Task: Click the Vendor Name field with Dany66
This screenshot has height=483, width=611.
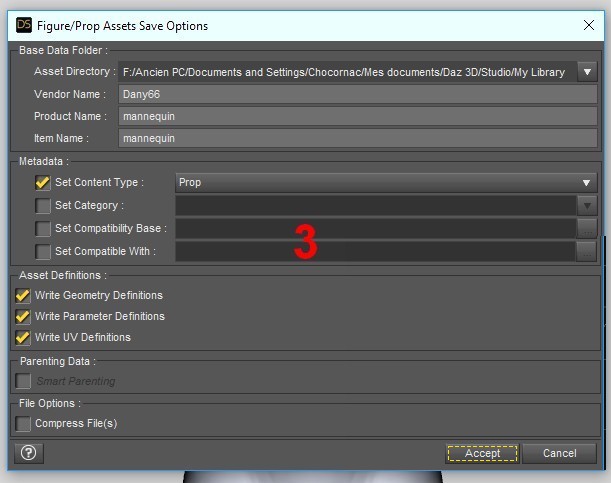Action: coord(358,95)
